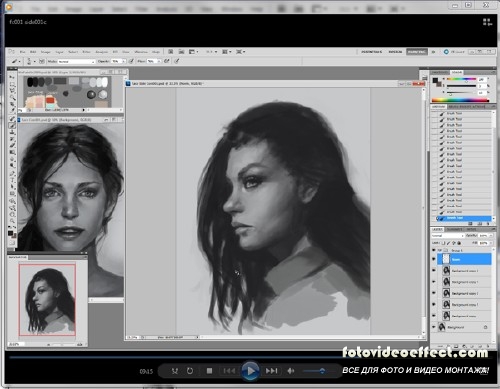Toggle the repeat icon in the player
Image resolution: width=500 pixels, height=389 pixels.
pyautogui.click(x=190, y=371)
